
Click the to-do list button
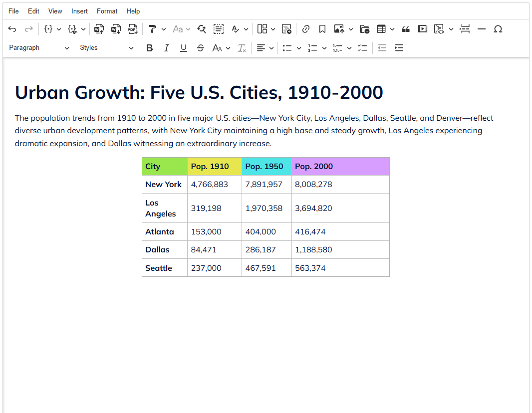363,48
